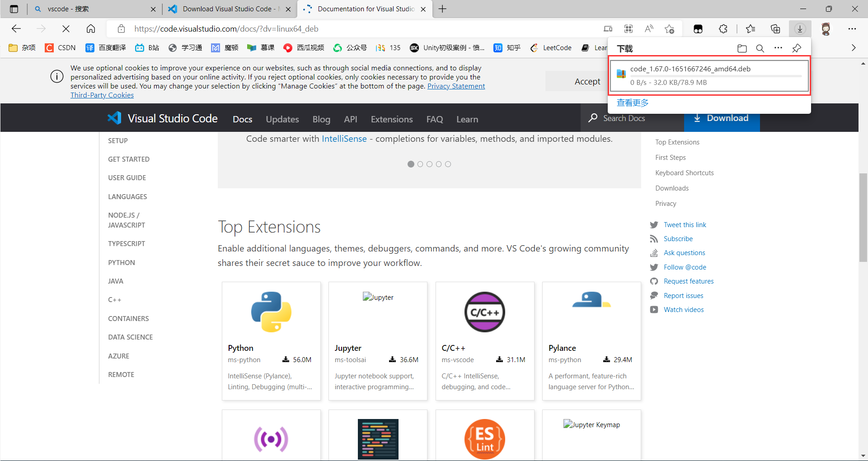
Task: Click the Visual Studio Code logo
Action: 115,118
